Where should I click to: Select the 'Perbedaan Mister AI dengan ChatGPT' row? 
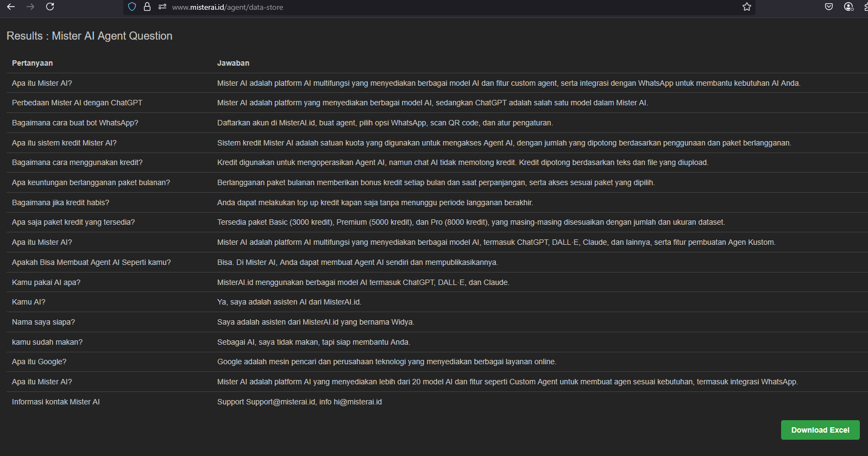(77, 103)
